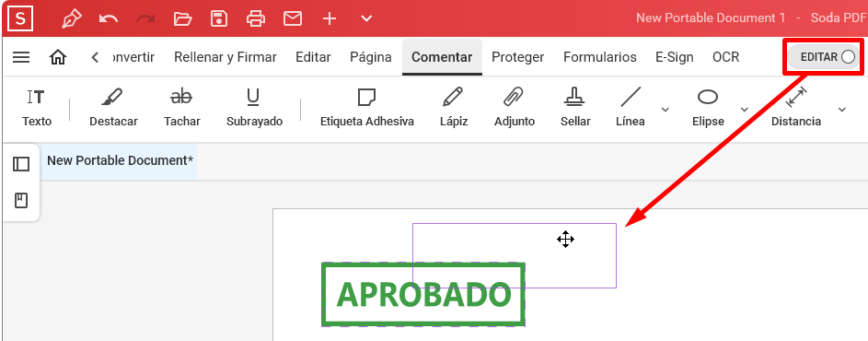Toggle the side panel view icon
The width and height of the screenshot is (868, 341).
(21, 164)
